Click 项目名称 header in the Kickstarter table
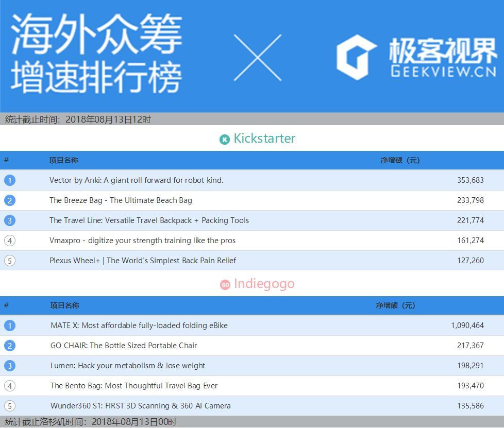This screenshot has height=428, width=504. click(63, 160)
